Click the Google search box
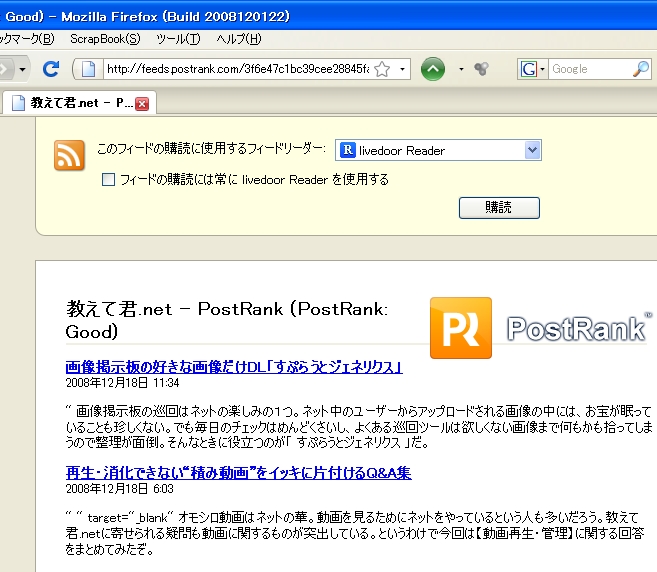The height and width of the screenshot is (572, 657). click(591, 69)
